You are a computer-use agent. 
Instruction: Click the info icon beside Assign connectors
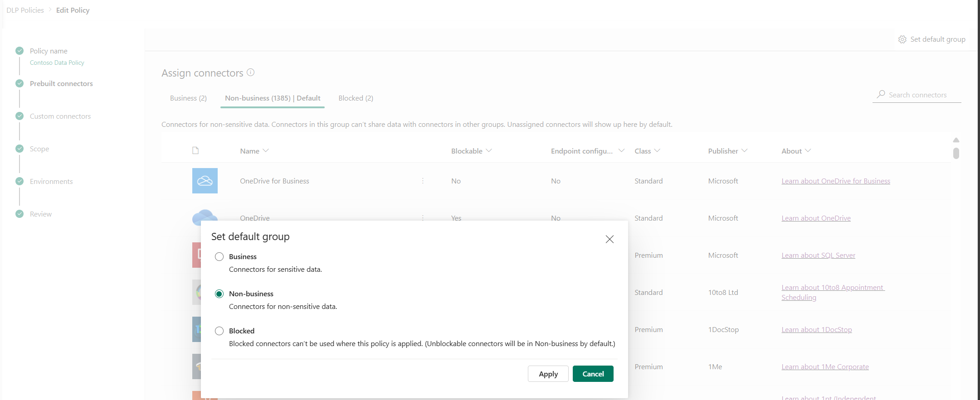(251, 72)
